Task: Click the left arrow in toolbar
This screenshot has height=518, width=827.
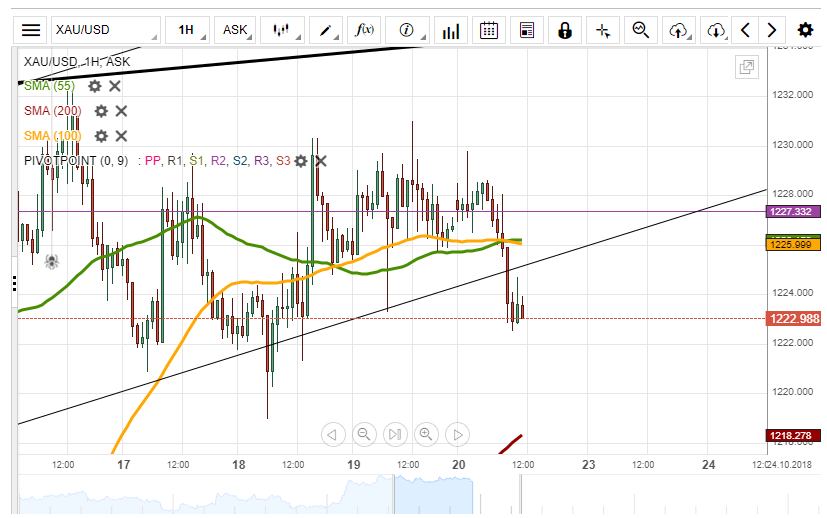Action: (745, 30)
